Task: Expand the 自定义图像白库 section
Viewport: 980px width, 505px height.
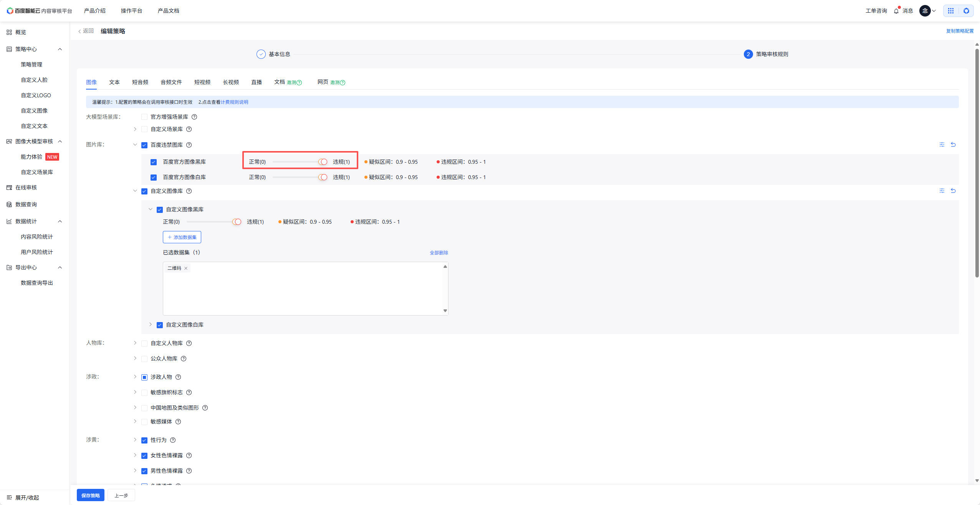Action: pyautogui.click(x=151, y=325)
